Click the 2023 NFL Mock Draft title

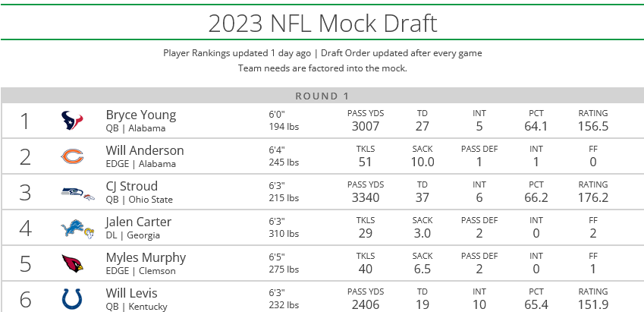pyautogui.click(x=322, y=24)
